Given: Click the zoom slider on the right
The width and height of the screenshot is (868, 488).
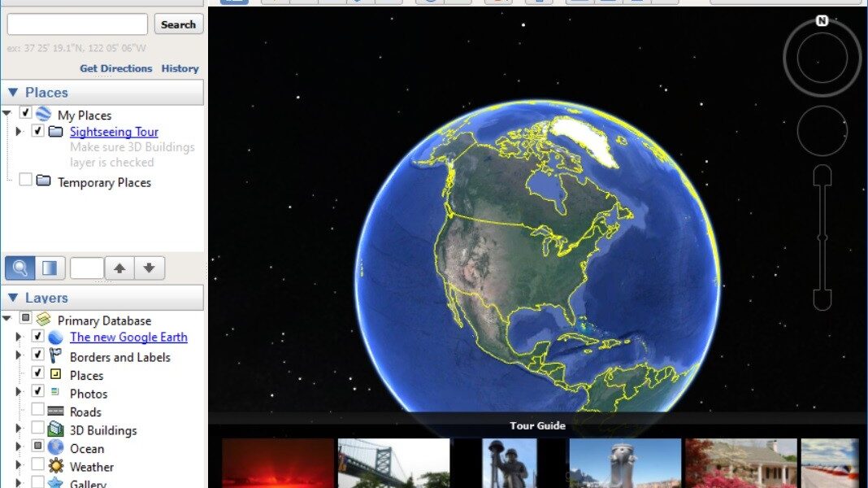Looking at the screenshot, I should click(x=822, y=237).
